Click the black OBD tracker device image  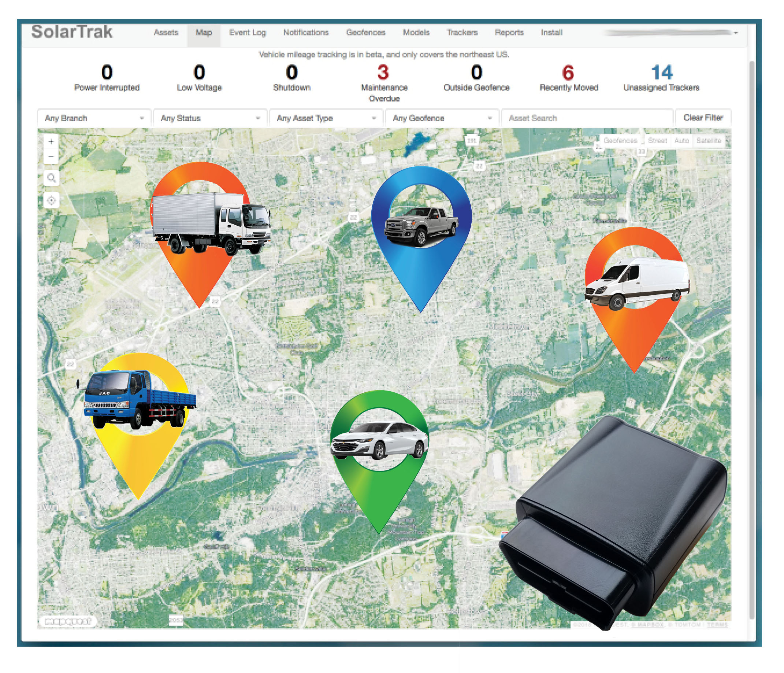click(613, 522)
